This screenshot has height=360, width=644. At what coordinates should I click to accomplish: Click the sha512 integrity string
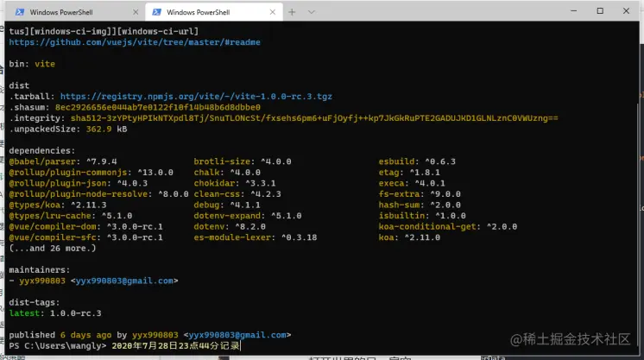click(314, 118)
